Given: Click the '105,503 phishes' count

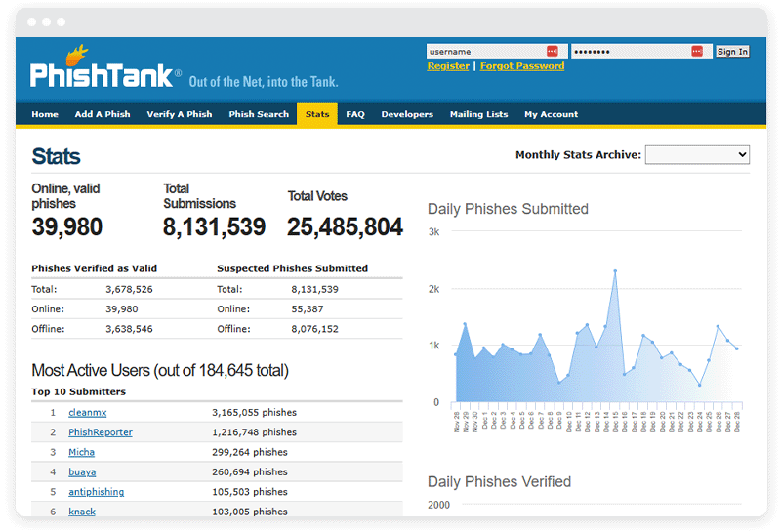Looking at the screenshot, I should coord(250,492).
